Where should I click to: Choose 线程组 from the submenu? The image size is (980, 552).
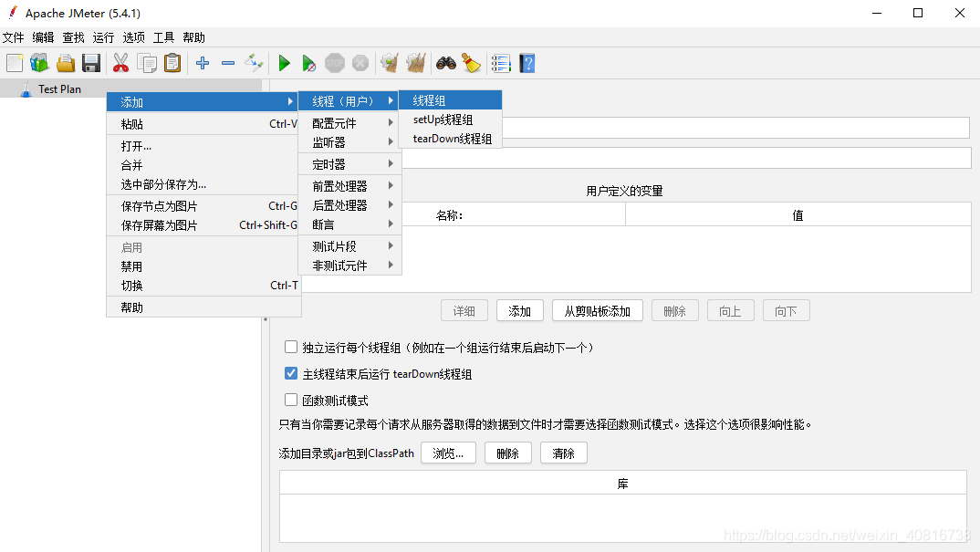[450, 100]
